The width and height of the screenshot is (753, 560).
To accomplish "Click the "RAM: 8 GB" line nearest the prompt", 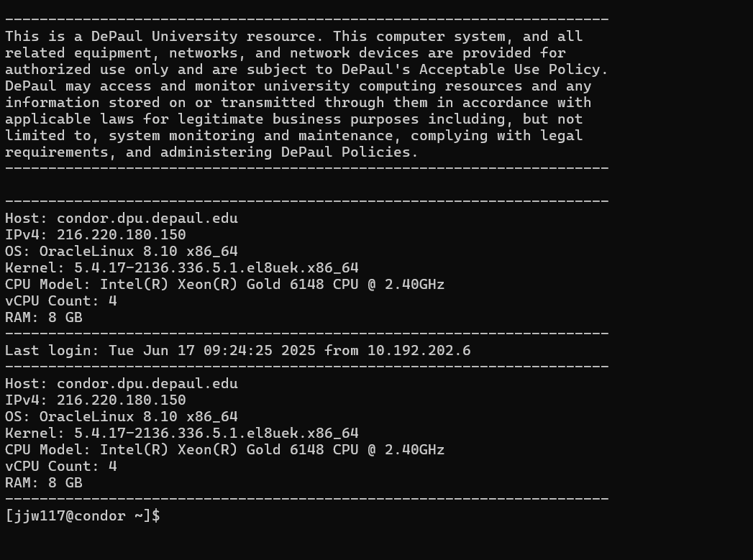I will [43, 482].
